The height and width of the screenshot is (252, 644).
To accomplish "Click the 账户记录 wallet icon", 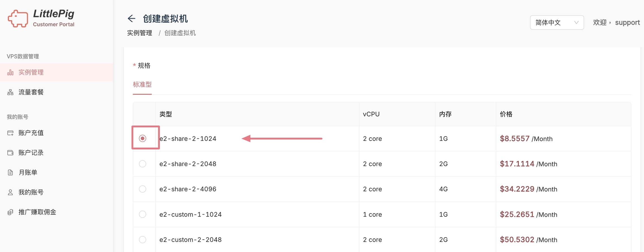I will click(x=10, y=153).
